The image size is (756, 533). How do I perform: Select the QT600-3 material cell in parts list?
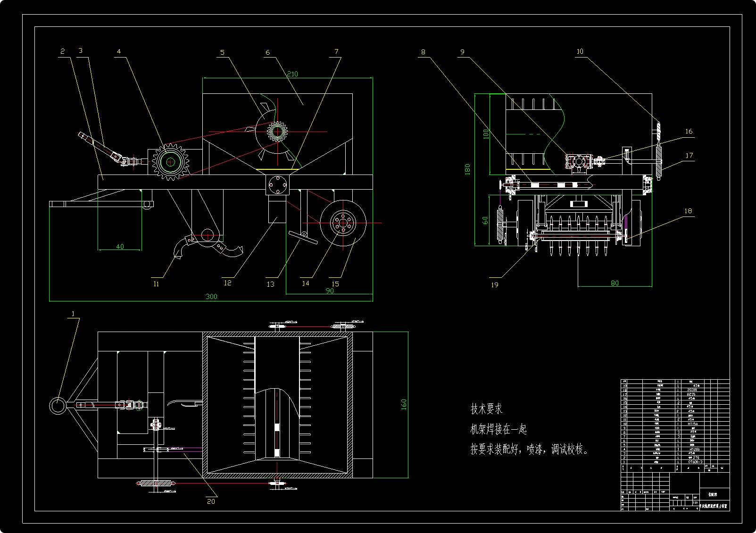click(693, 462)
